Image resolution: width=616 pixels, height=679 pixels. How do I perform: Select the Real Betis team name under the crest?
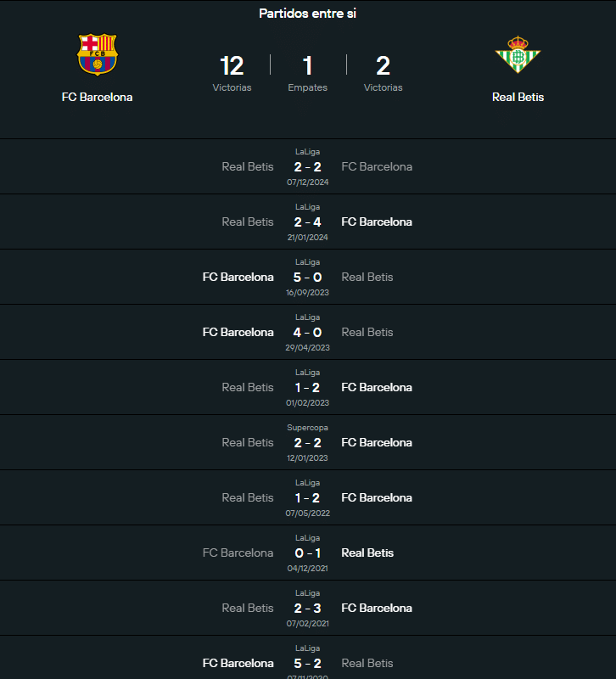[x=518, y=97]
